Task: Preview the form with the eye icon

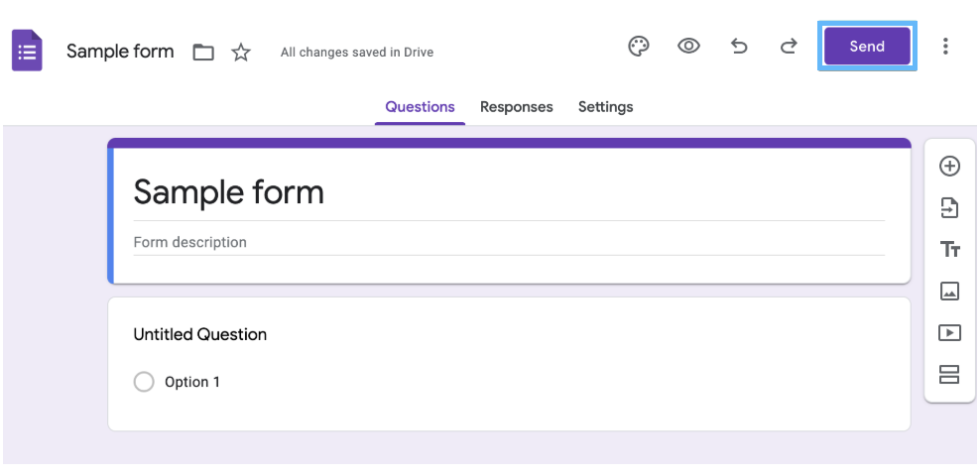Action: tap(688, 47)
